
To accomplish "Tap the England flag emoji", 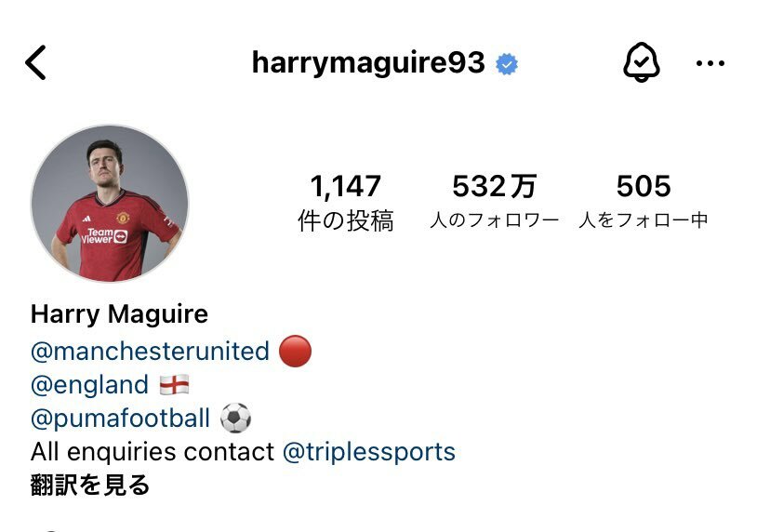I will click(174, 385).
